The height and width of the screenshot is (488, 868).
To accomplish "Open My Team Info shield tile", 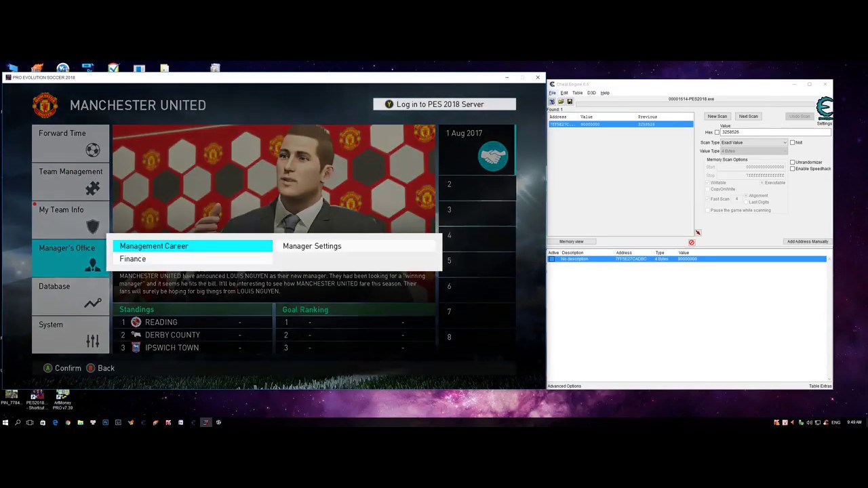I will pos(71,220).
